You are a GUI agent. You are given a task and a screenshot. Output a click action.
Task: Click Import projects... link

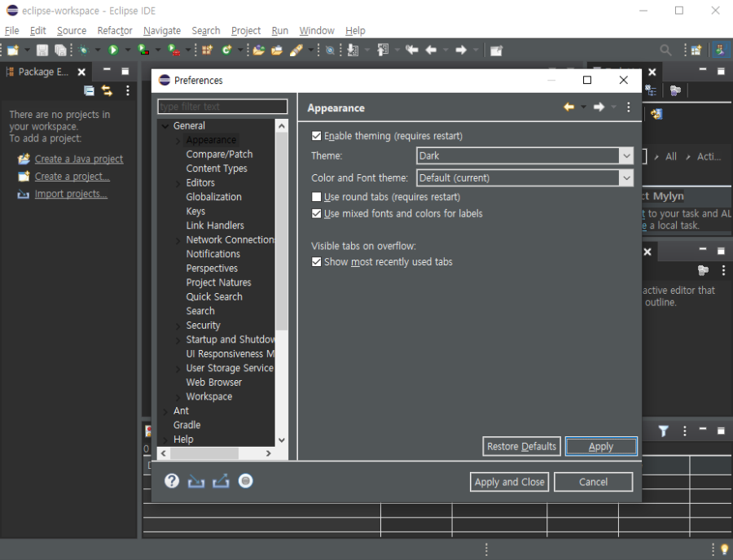pyautogui.click(x=71, y=194)
